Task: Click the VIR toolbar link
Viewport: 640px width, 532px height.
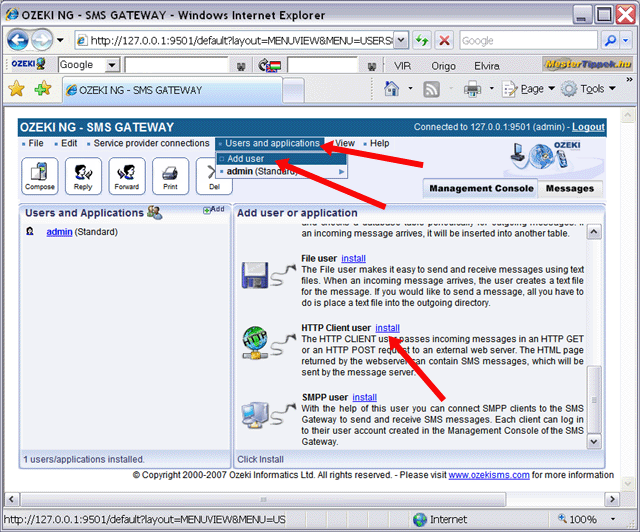Action: (x=402, y=65)
